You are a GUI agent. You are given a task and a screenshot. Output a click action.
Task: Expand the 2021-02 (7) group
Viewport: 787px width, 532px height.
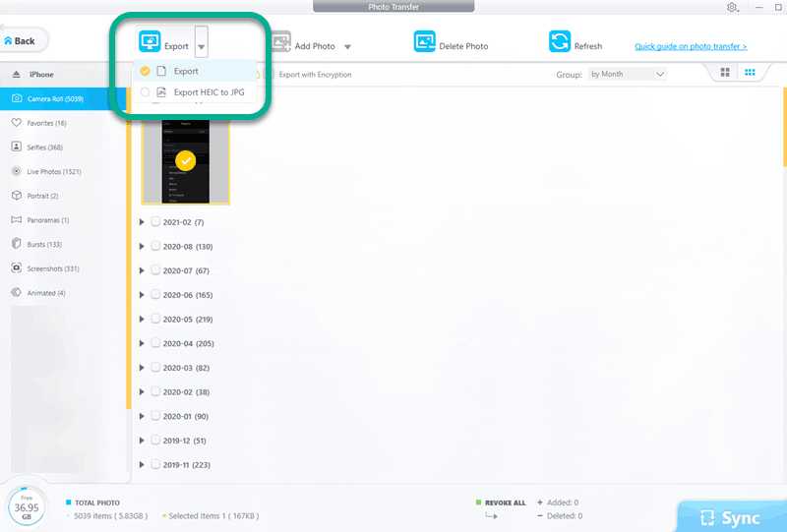[x=142, y=222]
